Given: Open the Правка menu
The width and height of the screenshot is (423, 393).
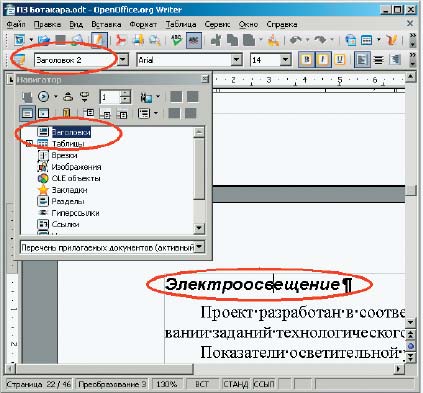Looking at the screenshot, I should tap(47, 24).
